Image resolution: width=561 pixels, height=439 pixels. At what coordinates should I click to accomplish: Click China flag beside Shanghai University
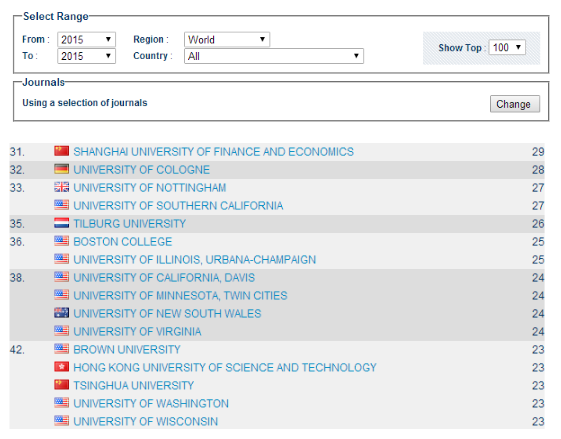pos(62,151)
